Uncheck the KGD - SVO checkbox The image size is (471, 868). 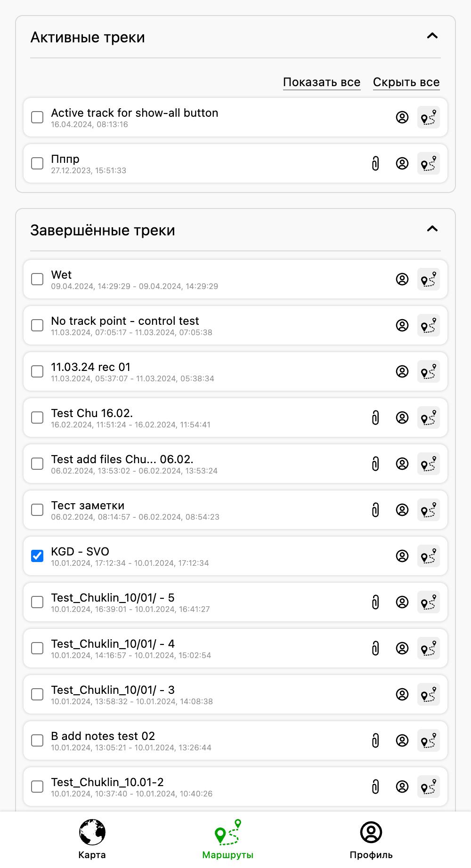[37, 556]
